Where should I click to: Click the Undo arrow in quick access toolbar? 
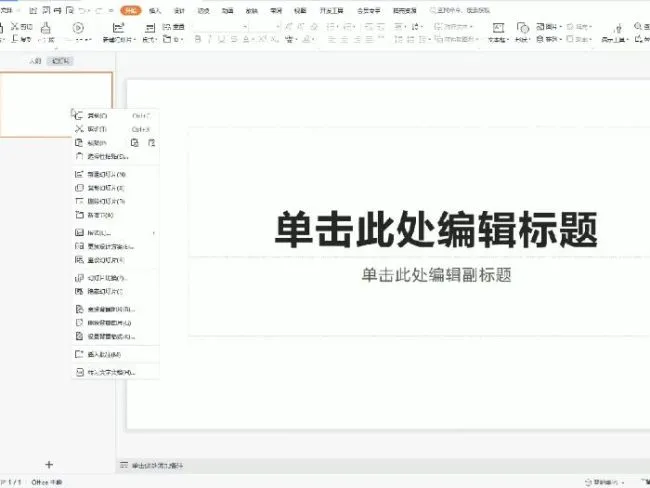(x=82, y=10)
